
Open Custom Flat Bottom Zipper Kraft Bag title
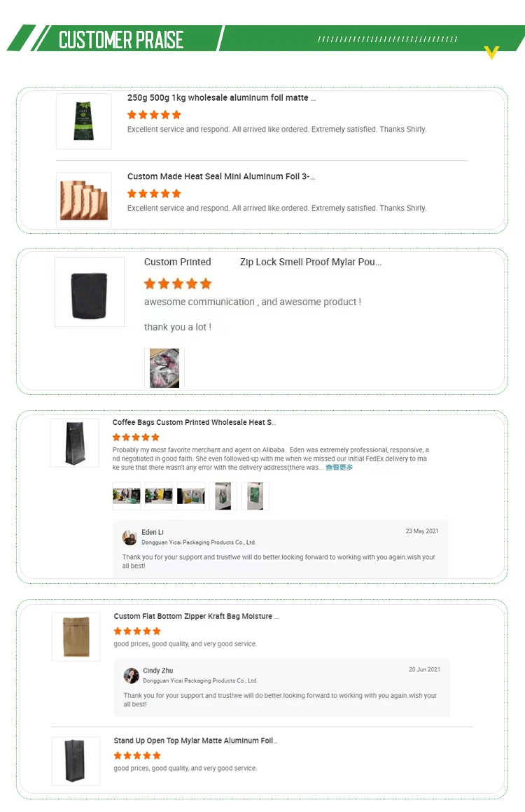click(x=196, y=616)
